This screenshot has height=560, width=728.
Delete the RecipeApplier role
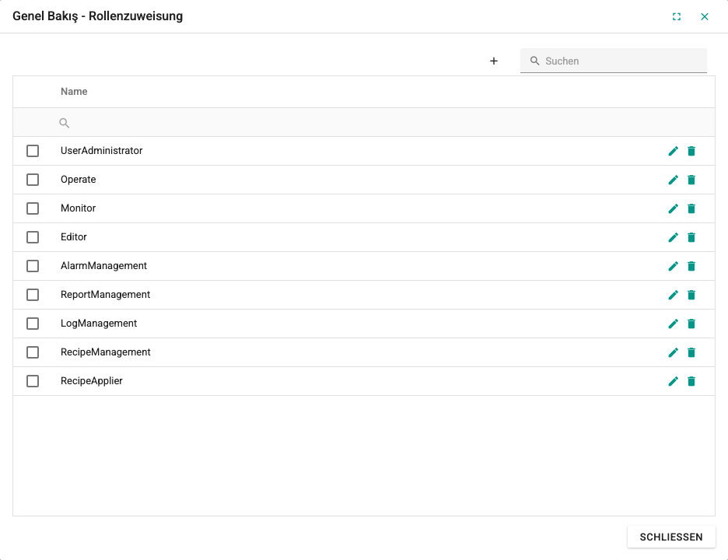click(691, 381)
